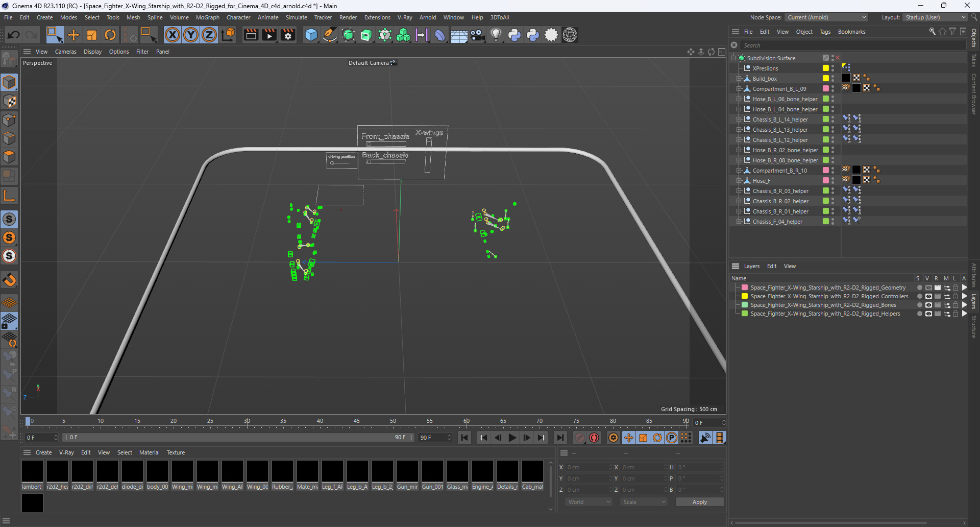The image size is (980, 527).
Task: Open viewport Cameras menu
Action: (x=65, y=52)
